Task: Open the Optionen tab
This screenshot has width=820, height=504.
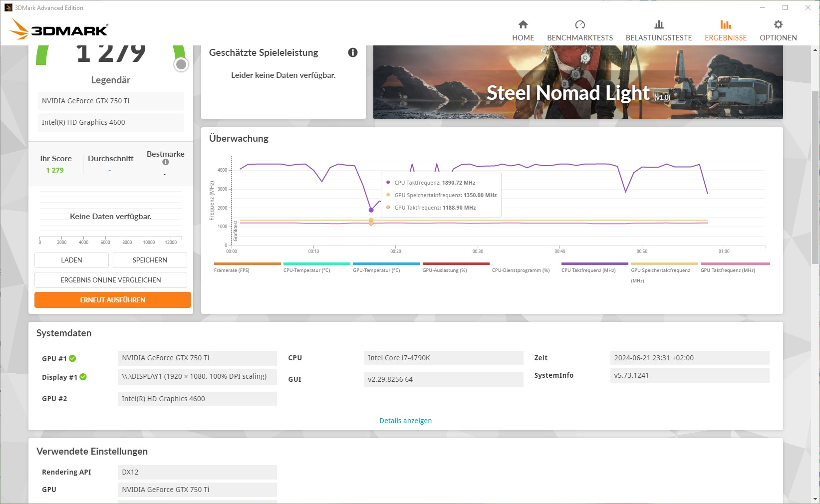Action: 778,30
